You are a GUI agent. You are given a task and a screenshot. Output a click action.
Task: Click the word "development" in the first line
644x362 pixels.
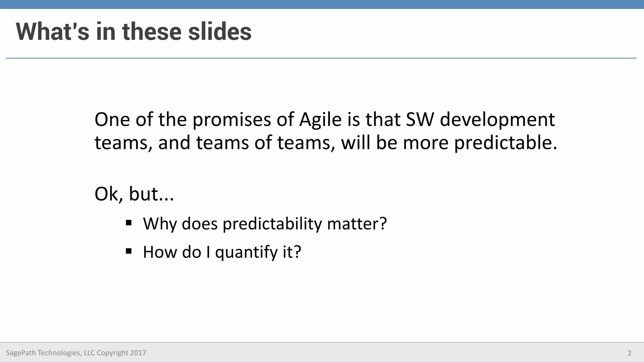pos(497,120)
